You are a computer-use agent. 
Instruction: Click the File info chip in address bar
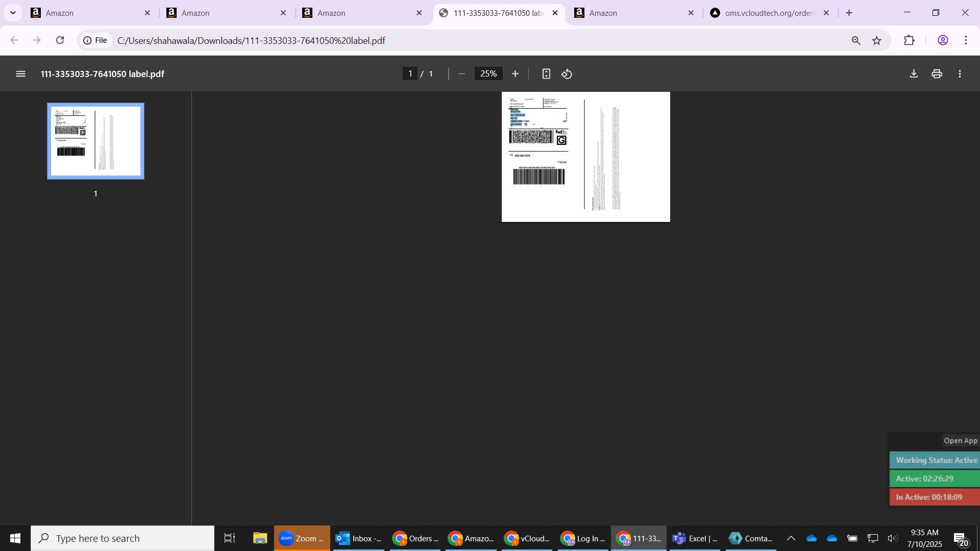pos(95,40)
